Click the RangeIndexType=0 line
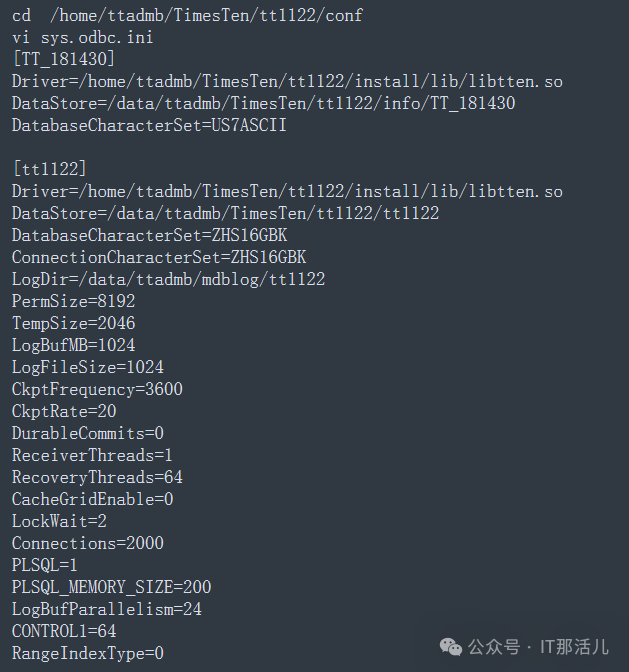Viewport: 629px width, 672px height. pyautogui.click(x=88, y=653)
